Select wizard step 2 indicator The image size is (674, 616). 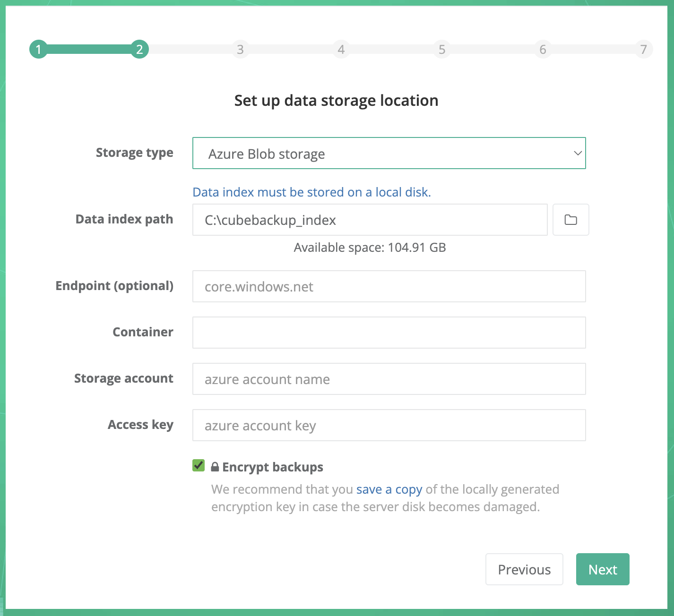click(139, 49)
